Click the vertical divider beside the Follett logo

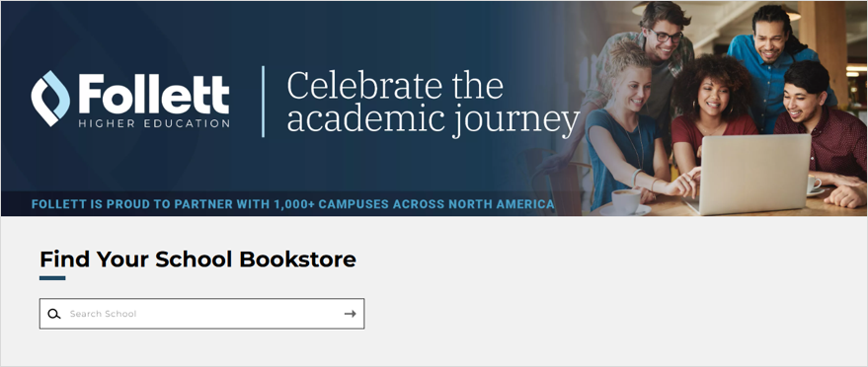click(x=263, y=102)
